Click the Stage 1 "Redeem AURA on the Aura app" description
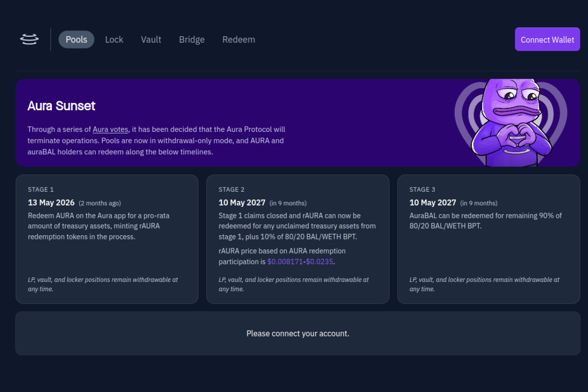This screenshot has width=588, height=392. (x=99, y=226)
